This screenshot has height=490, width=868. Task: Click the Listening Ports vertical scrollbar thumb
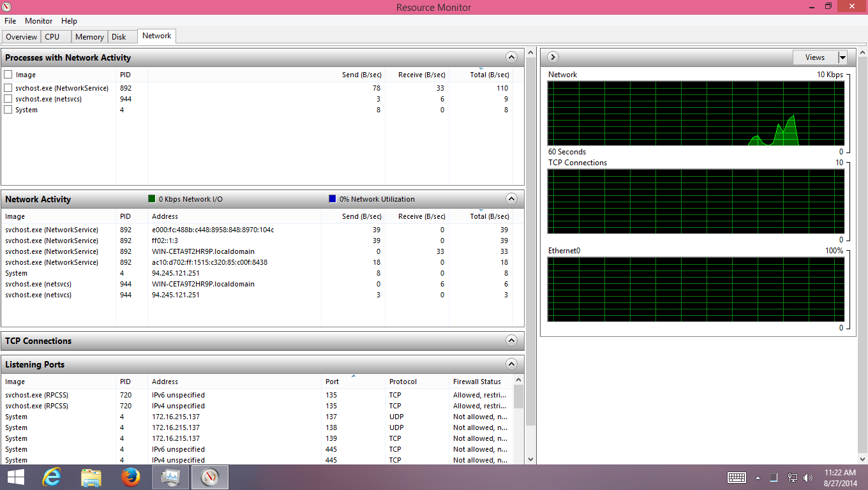point(518,397)
